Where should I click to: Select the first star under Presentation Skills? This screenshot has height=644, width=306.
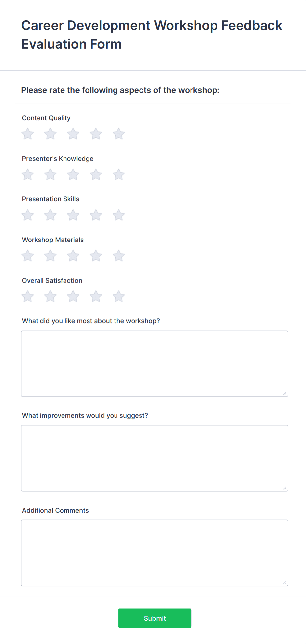coord(27,215)
